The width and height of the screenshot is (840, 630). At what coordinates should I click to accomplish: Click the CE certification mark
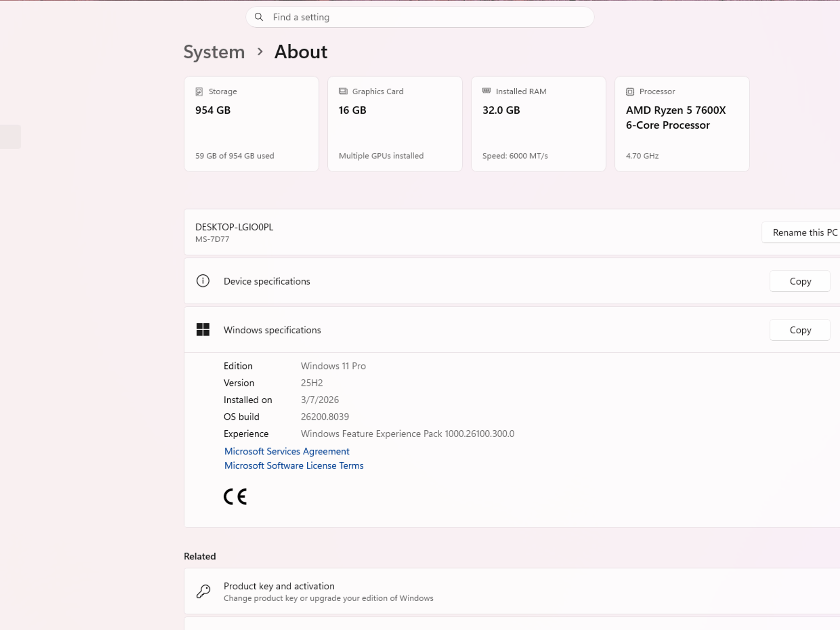click(235, 496)
